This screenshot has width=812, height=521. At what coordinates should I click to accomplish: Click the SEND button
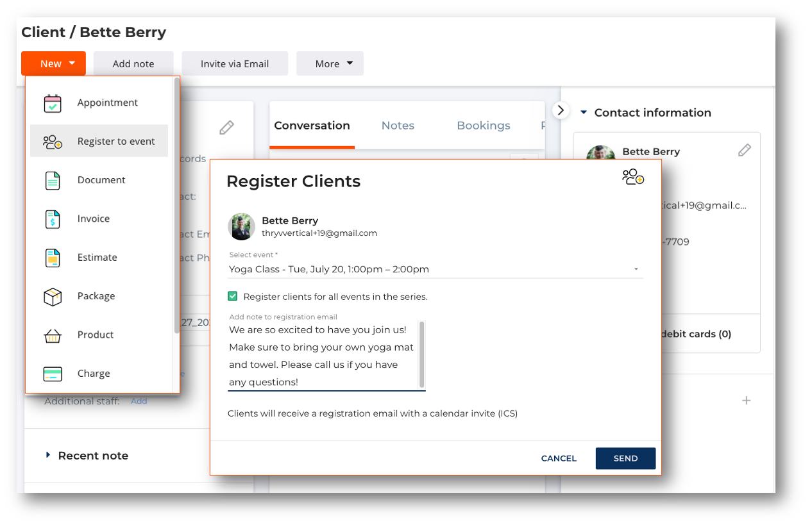click(625, 458)
